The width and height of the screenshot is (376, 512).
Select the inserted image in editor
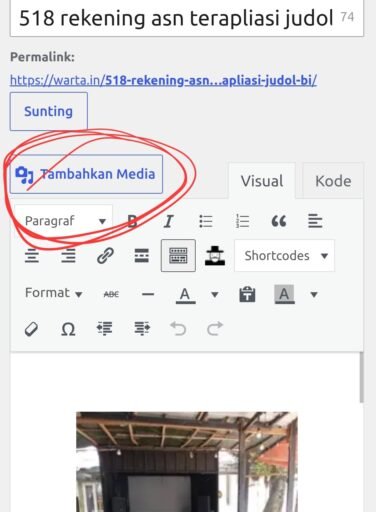click(187, 462)
